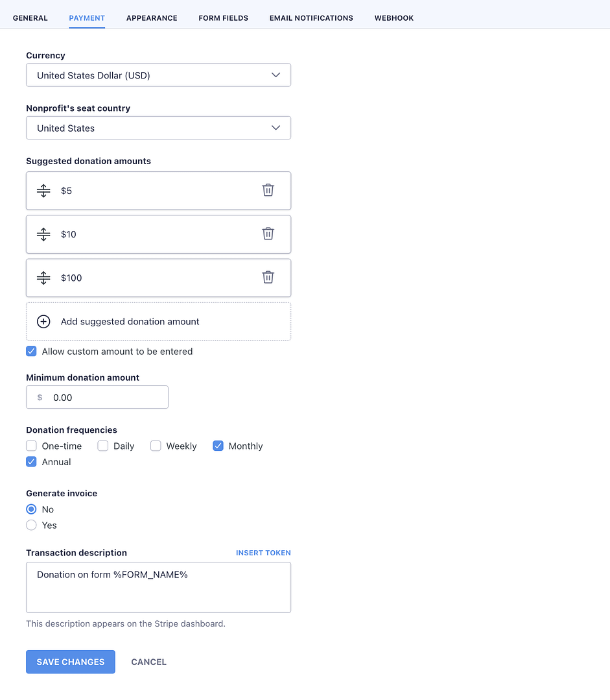The height and width of the screenshot is (700, 610).
Task: Click the drag handle next to $100
Action: [x=43, y=277]
